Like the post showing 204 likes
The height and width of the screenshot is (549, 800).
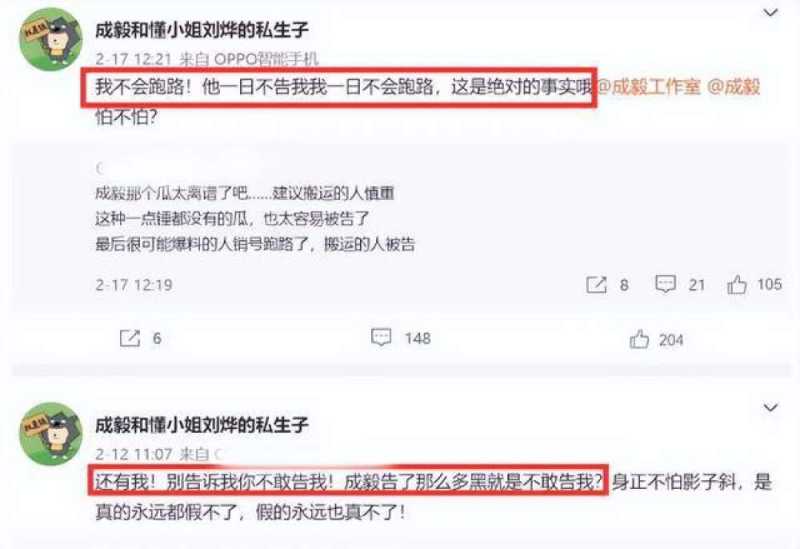point(639,339)
